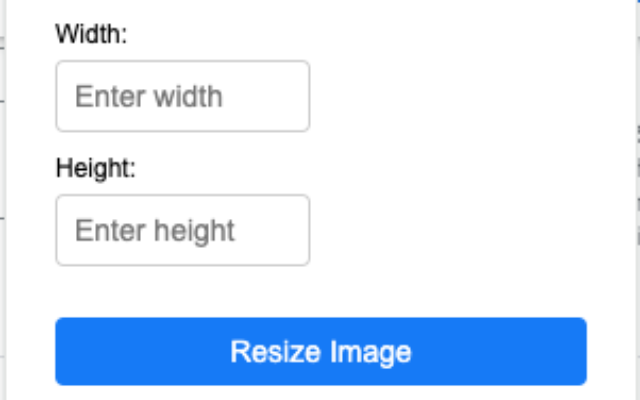
Task: Click the blue Resize Image button
Action: coord(320,352)
